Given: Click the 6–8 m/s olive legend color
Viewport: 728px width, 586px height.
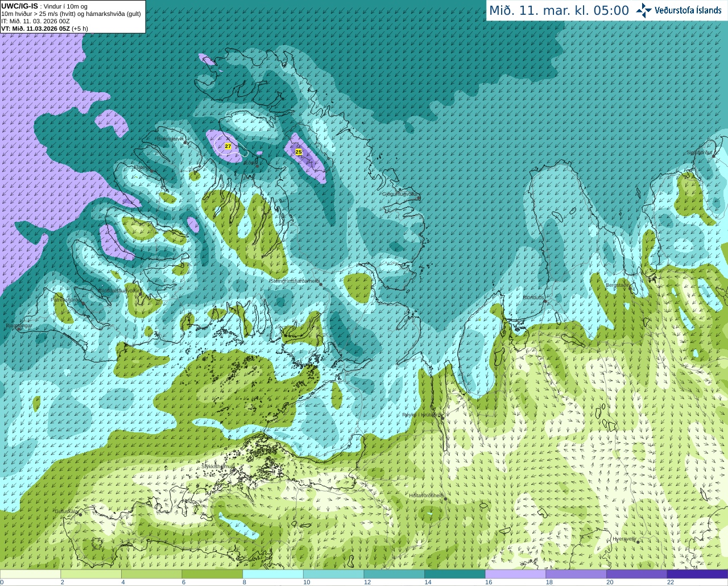Looking at the screenshot, I should point(212,574).
